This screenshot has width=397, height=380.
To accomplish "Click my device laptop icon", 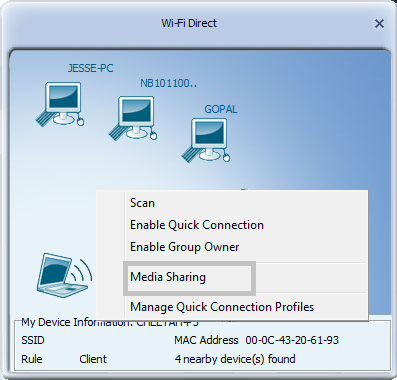I will pos(64,275).
